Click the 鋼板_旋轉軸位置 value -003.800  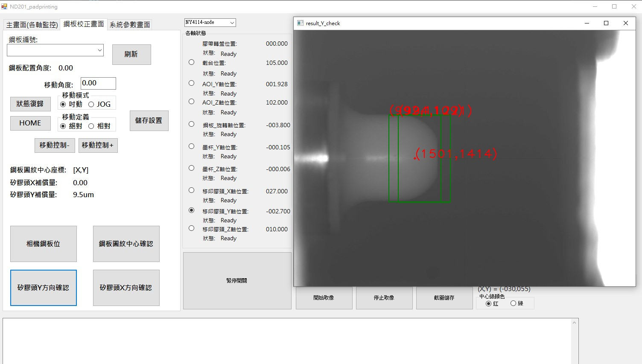278,125
